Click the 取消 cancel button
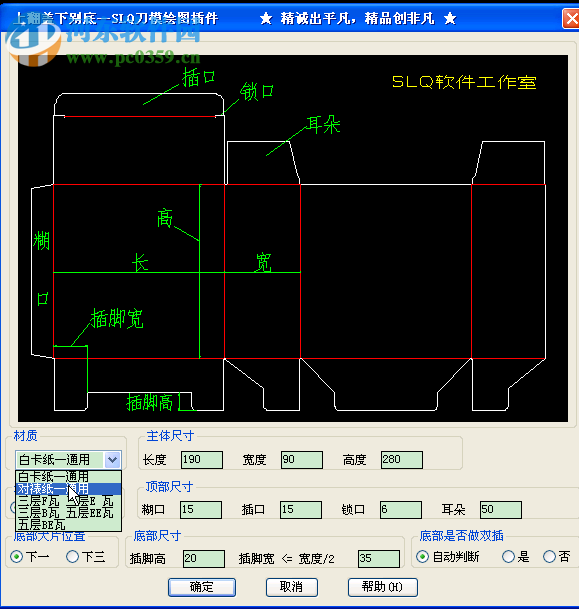This screenshot has height=609, width=579. click(x=292, y=587)
